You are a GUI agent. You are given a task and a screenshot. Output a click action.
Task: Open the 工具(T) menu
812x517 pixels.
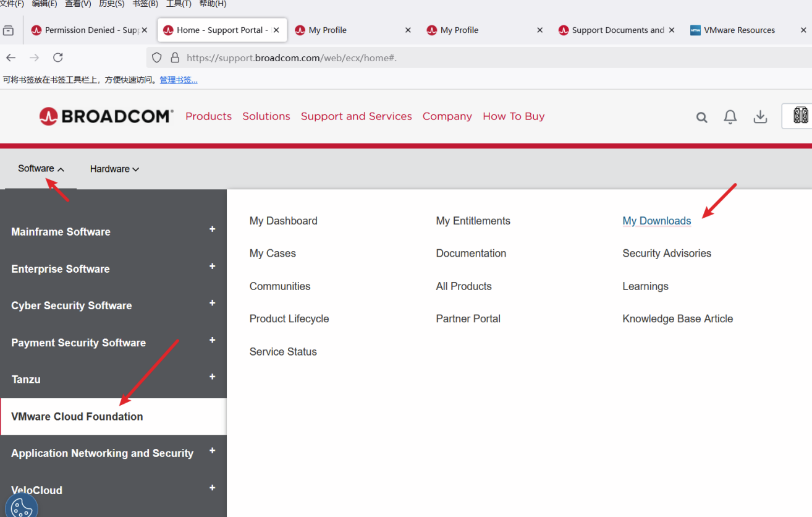(179, 4)
